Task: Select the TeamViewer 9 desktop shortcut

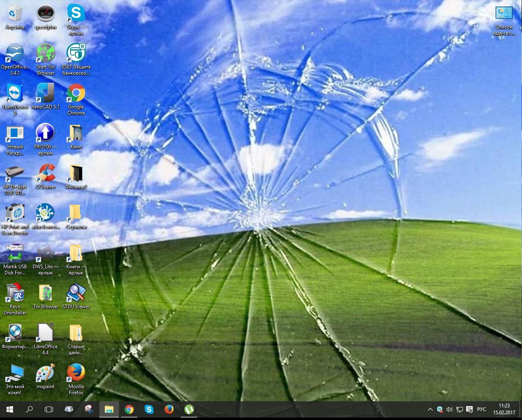Action: [15, 99]
